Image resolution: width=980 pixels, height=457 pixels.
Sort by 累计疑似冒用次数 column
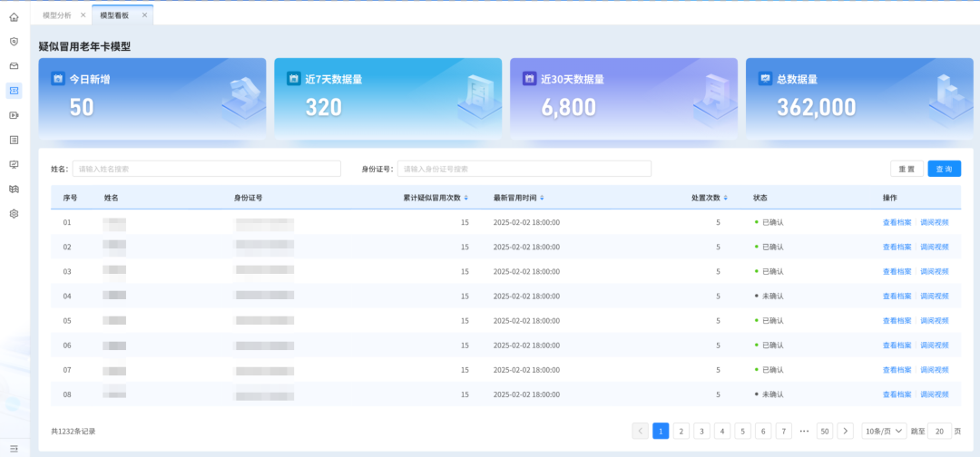click(466, 198)
